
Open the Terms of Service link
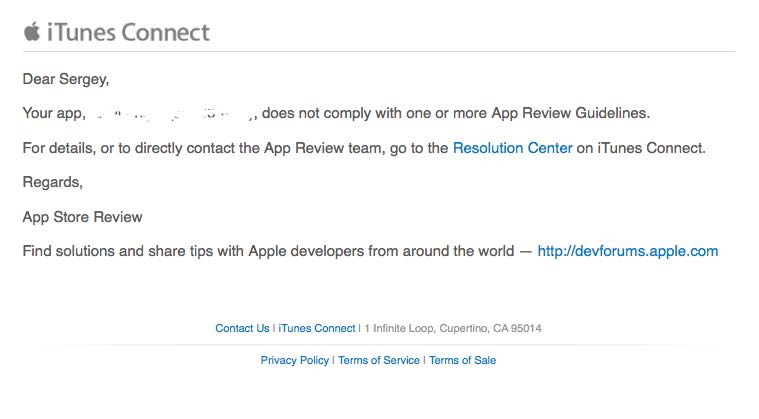click(x=379, y=360)
